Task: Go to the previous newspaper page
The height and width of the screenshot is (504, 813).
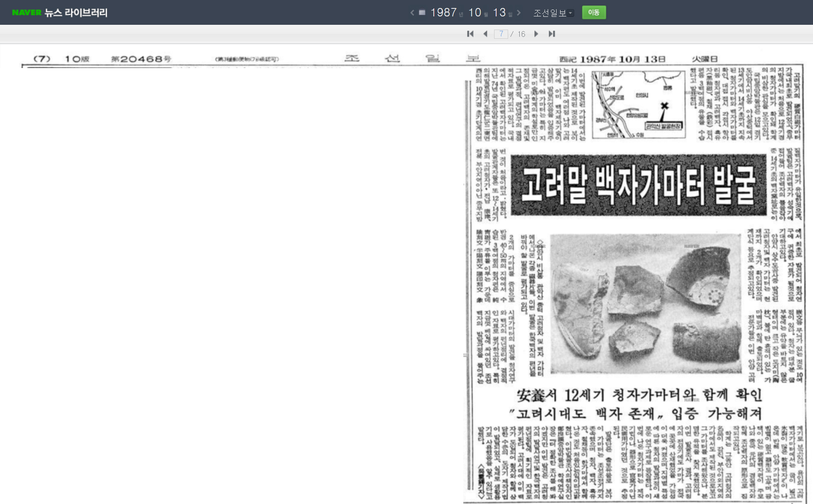Action: (x=485, y=34)
